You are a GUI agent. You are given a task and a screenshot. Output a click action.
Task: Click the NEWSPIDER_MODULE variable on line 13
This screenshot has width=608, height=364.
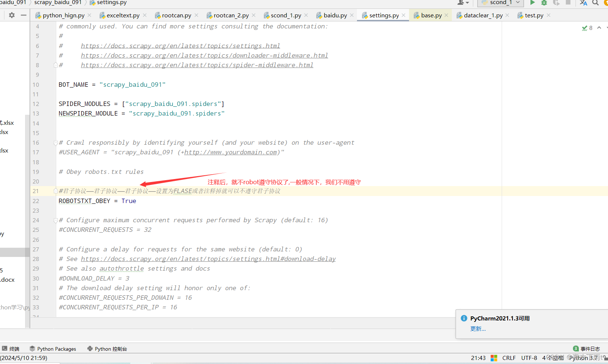click(88, 113)
